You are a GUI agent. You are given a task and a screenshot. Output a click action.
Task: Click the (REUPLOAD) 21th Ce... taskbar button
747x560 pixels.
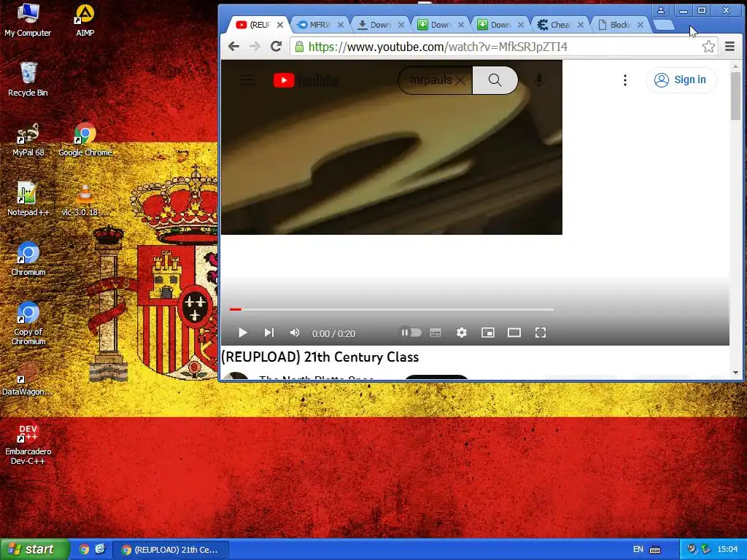click(x=171, y=550)
